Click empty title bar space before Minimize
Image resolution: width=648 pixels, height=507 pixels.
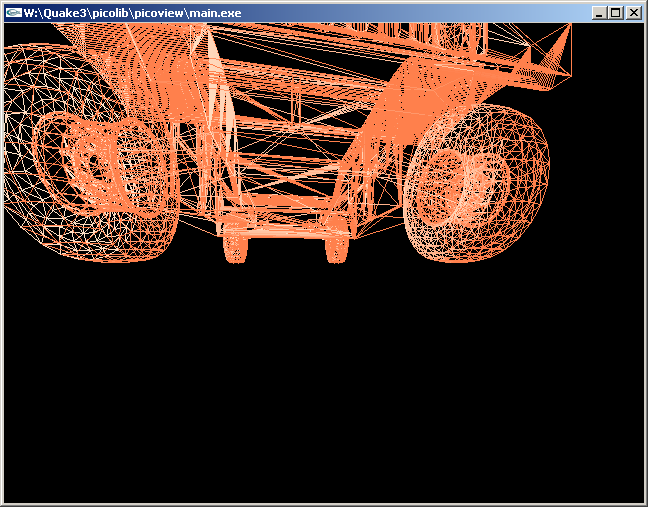coord(420,13)
